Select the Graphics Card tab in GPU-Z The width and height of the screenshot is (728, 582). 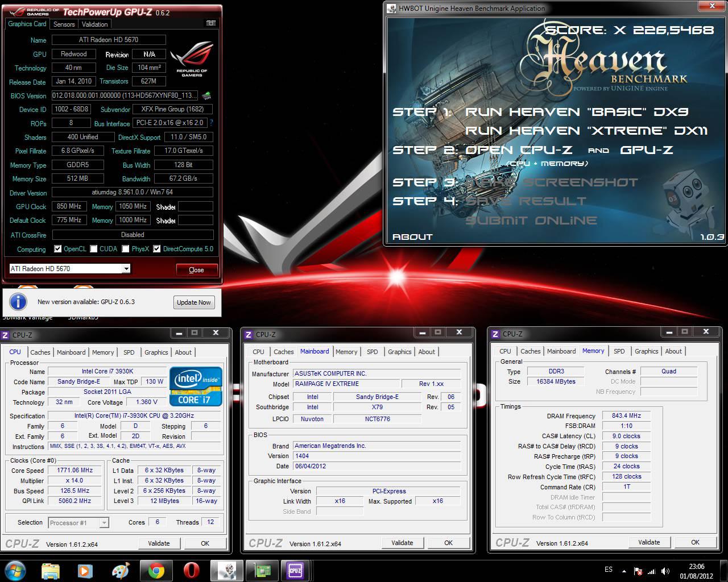click(x=27, y=24)
